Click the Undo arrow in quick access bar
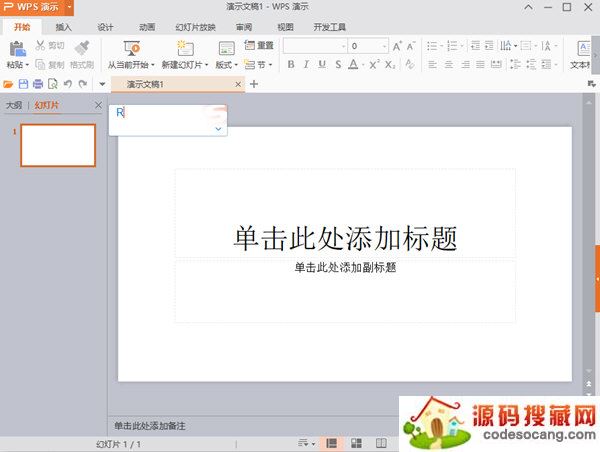This screenshot has height=452, width=600. (67, 84)
